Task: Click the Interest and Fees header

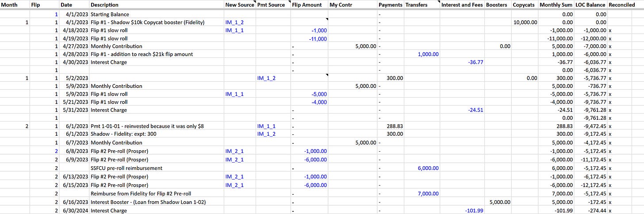Action: (x=462, y=5)
